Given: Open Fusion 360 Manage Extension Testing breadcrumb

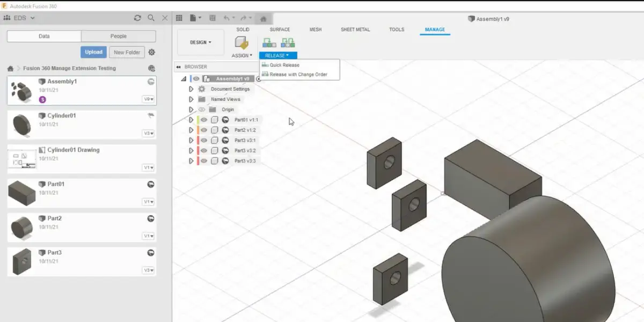Looking at the screenshot, I should coord(69,68).
